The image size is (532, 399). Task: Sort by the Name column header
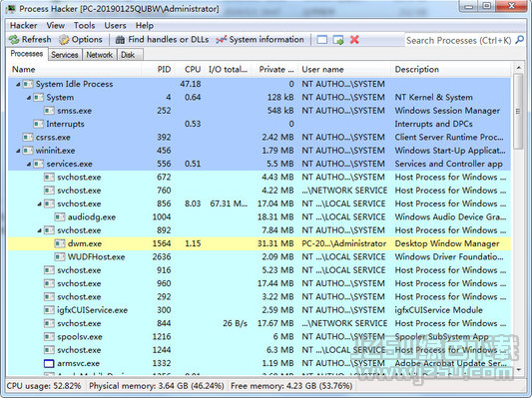[75, 70]
